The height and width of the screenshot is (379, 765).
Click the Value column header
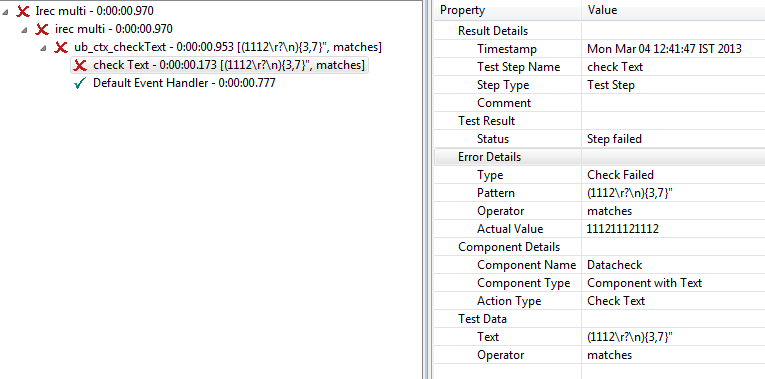[x=673, y=10]
